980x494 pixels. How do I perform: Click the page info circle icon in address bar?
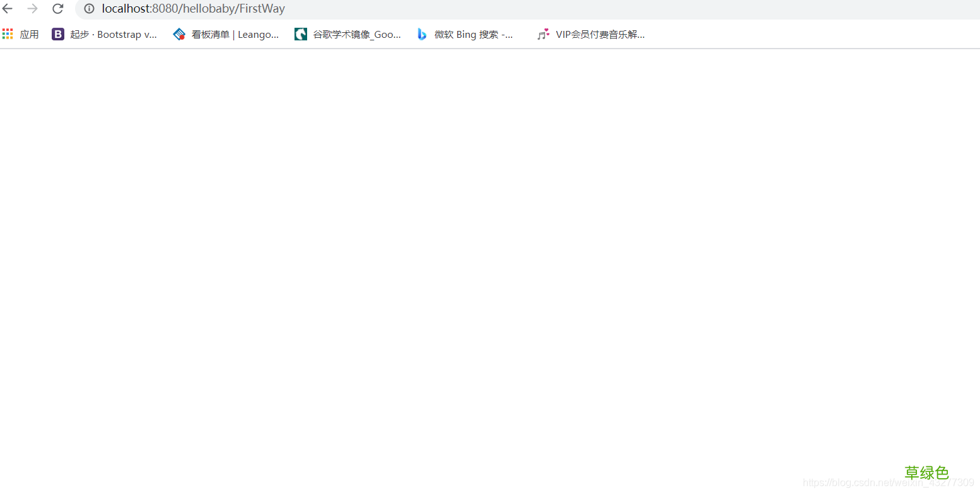click(88, 9)
